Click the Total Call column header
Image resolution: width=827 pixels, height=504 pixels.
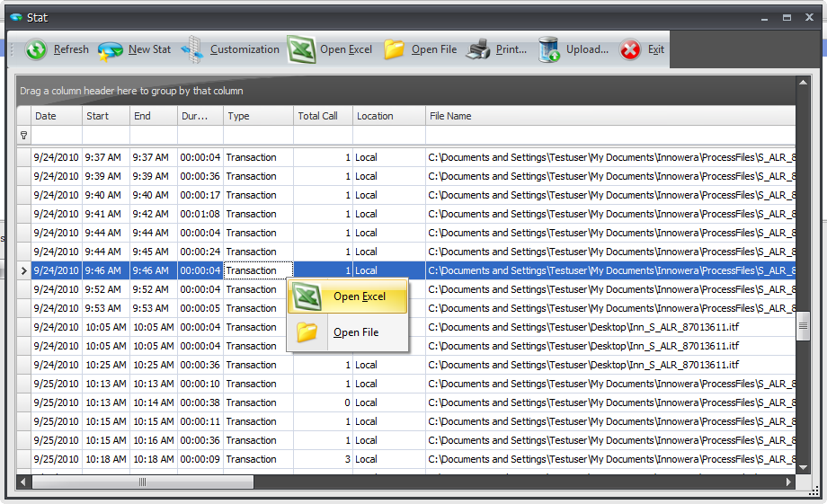(x=322, y=116)
